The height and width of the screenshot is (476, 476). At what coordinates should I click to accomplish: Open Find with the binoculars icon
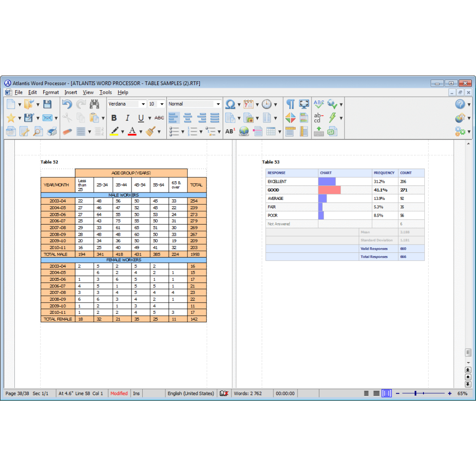94,105
